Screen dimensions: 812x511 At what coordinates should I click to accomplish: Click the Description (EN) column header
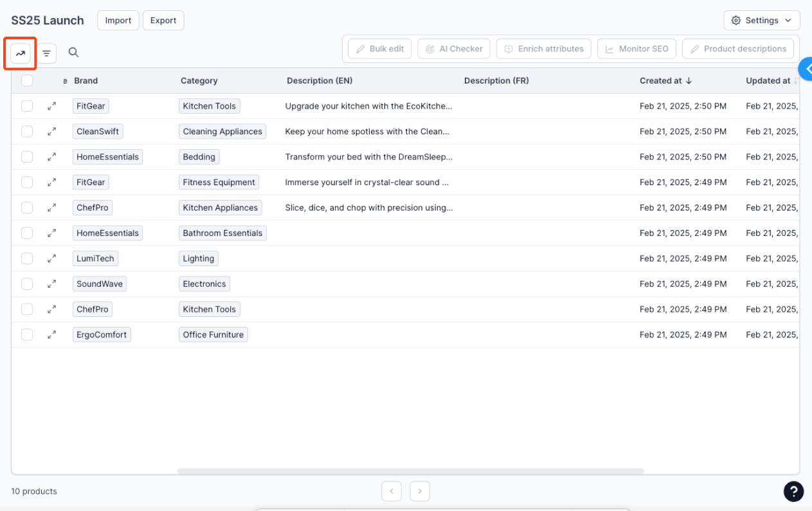[x=320, y=81]
